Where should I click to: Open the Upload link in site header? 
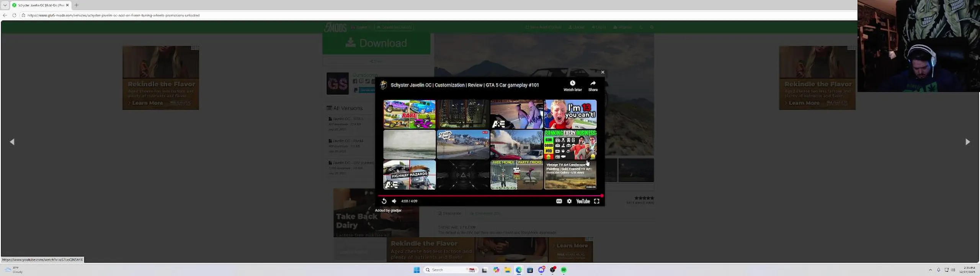point(576,27)
